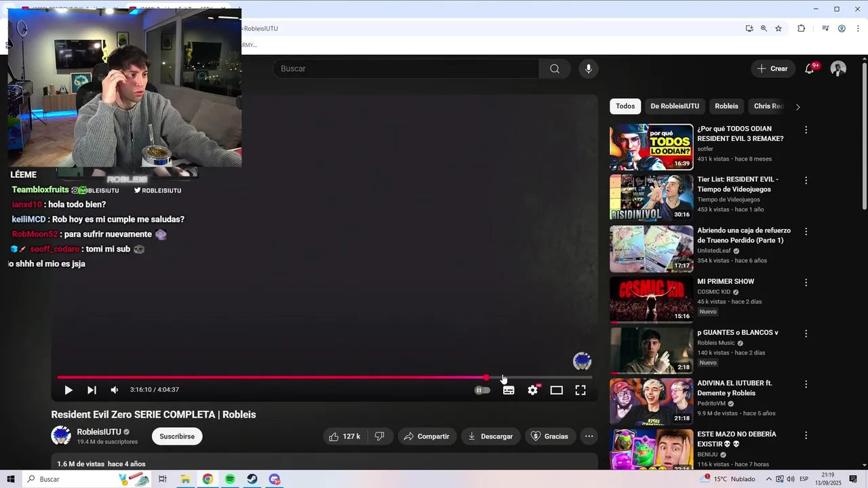
Task: Open Task View from the taskbar
Action: pos(163,479)
